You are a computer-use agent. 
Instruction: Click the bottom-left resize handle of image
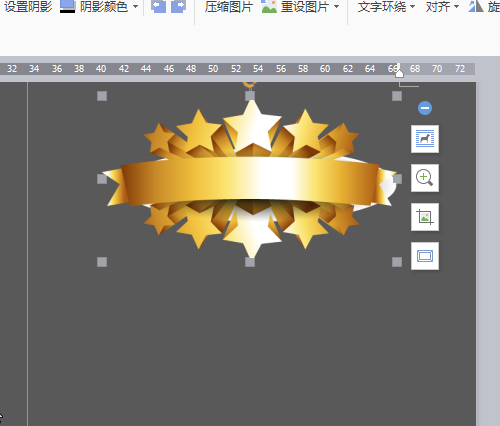(x=102, y=262)
